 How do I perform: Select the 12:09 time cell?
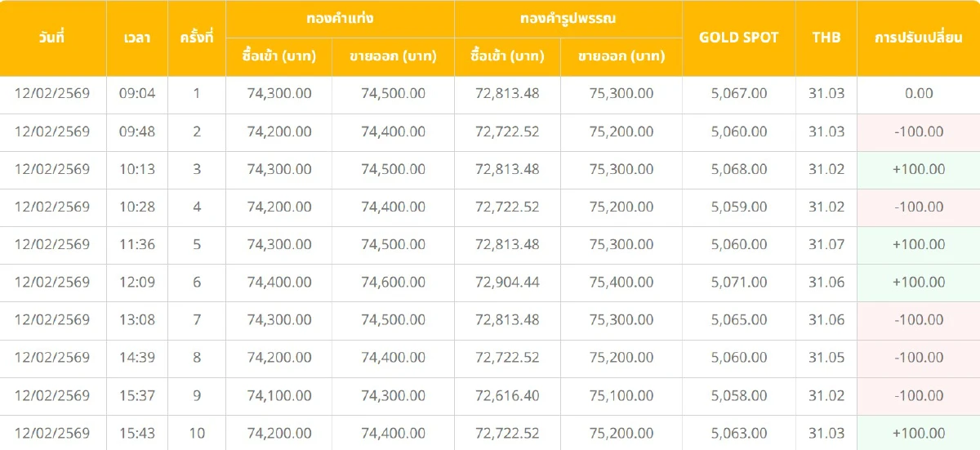[137, 282]
